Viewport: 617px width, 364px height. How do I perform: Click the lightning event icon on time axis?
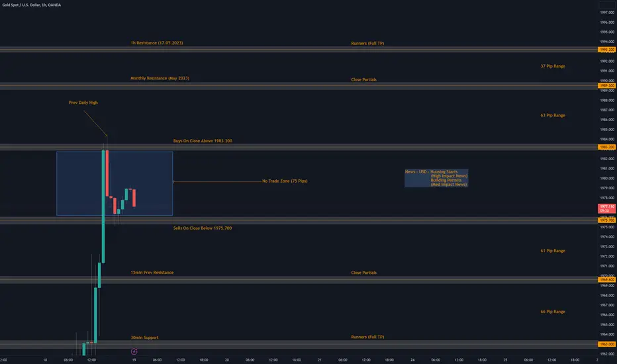[134, 351]
